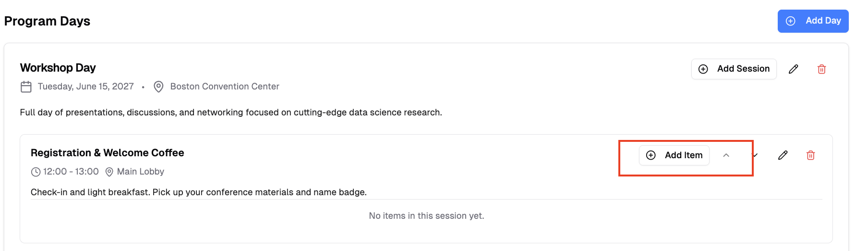Click the calendar icon beside the date
868x251 pixels.
(26, 87)
